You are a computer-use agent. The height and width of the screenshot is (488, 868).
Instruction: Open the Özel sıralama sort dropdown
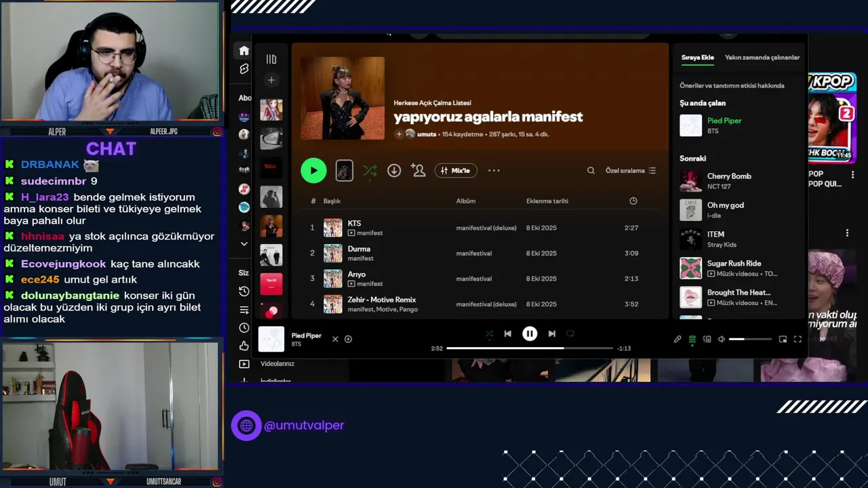(631, 171)
